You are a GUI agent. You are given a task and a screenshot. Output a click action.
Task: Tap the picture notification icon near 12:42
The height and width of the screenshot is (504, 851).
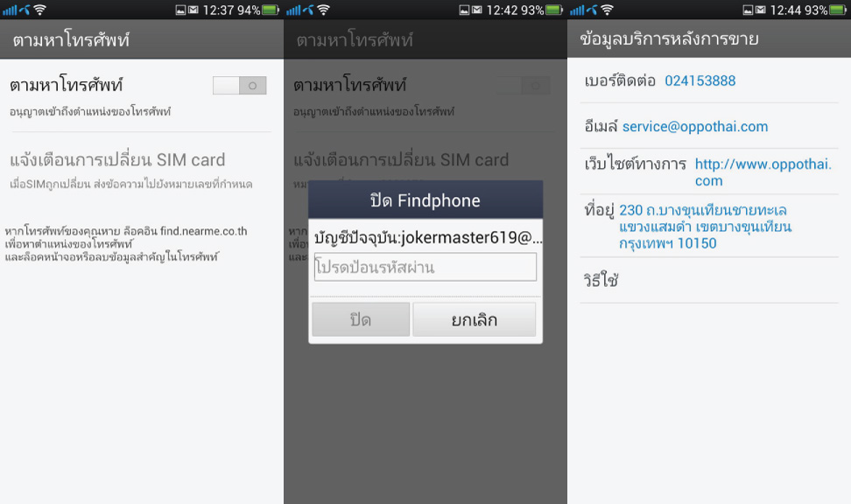coord(464,10)
